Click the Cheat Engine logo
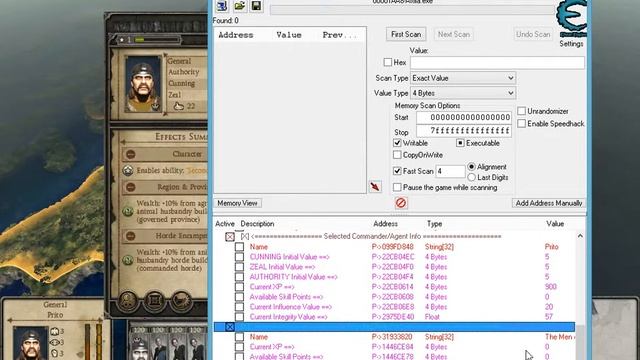Screen dimensions: 640x360 (571, 18)
